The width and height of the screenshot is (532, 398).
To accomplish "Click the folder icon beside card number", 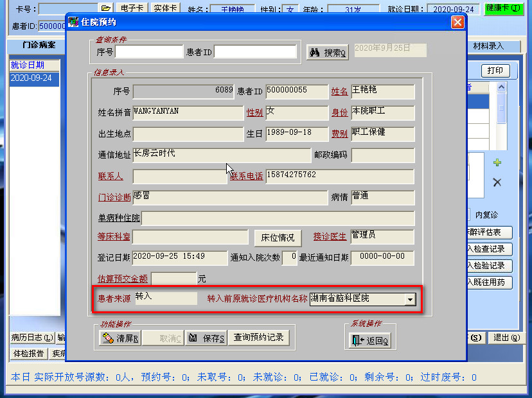I will coord(106,8).
